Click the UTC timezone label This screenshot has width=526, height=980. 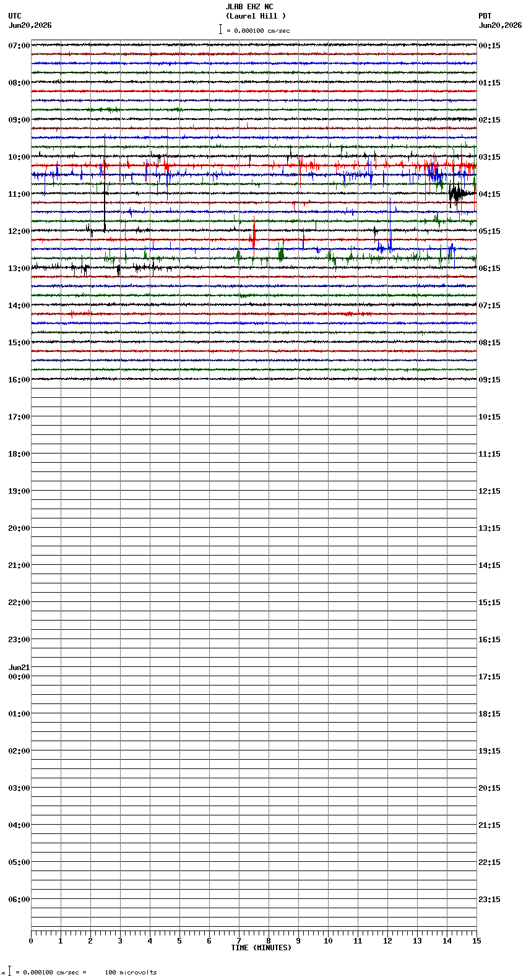15,16
